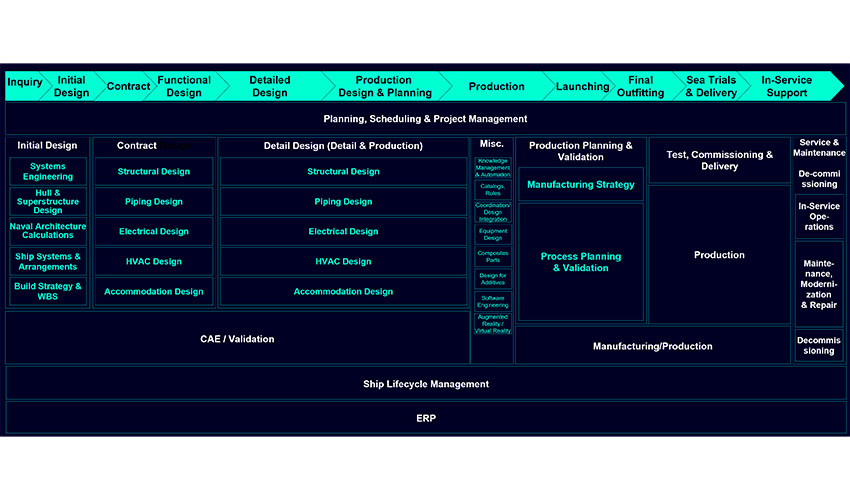Select Build Strategy & WBS box

[x=48, y=291]
